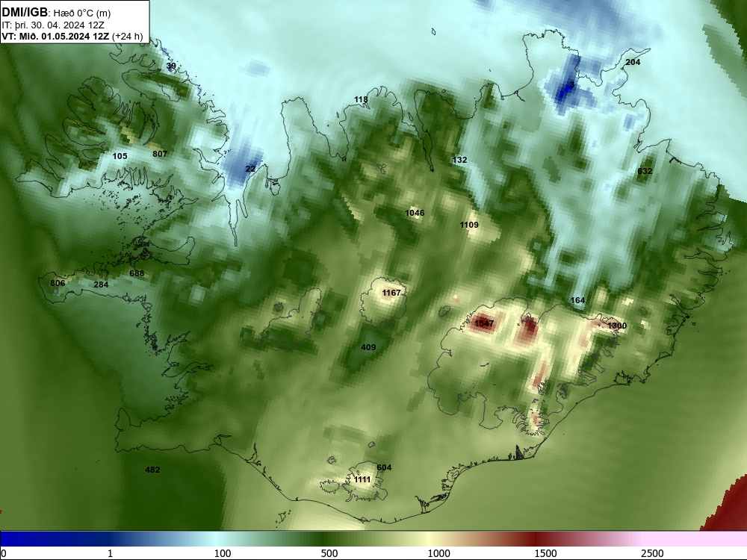Click the 'DMI/IGB: Hæð 0°C (m)' title
747x560 pixels.
tap(56, 13)
